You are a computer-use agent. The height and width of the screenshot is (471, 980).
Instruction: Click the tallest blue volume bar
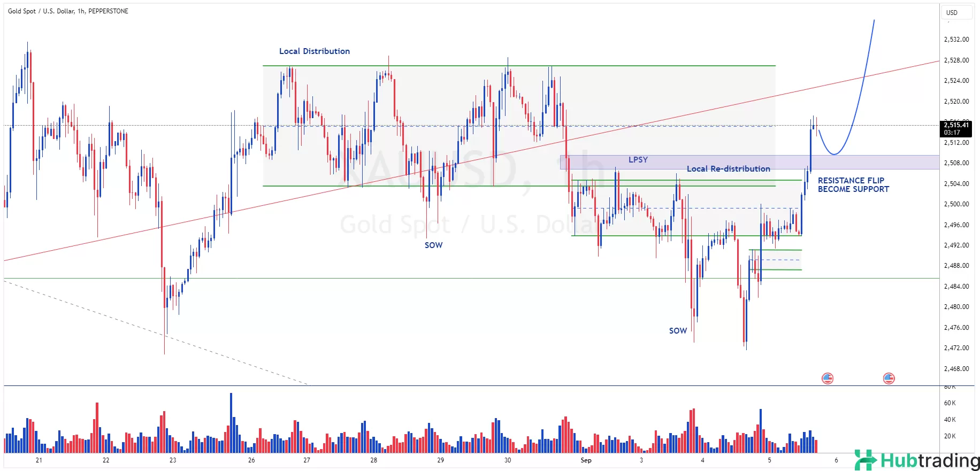click(231, 422)
